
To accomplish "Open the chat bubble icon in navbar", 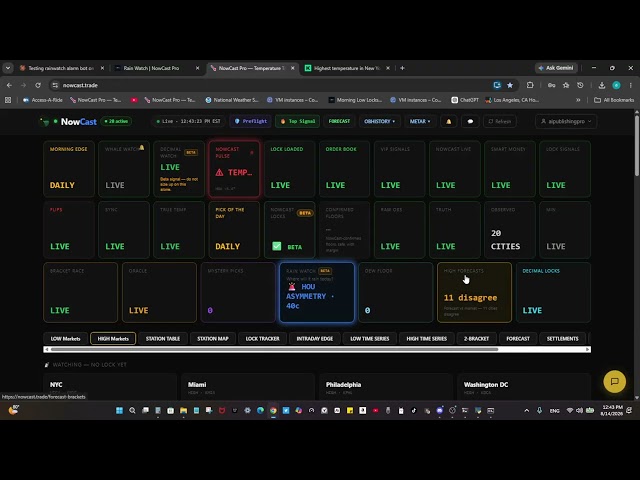I will (x=470, y=121).
